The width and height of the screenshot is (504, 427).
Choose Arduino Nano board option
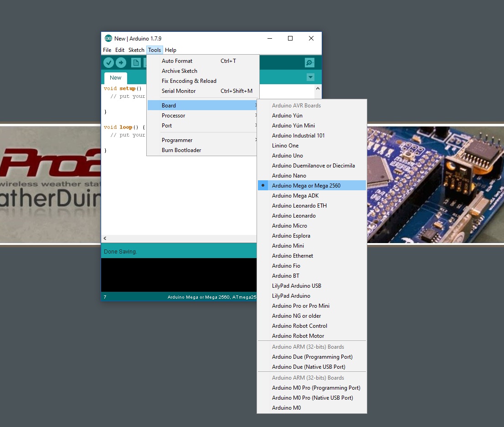point(289,176)
